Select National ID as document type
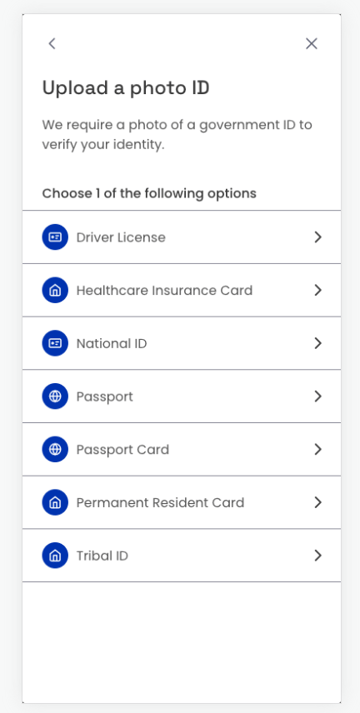 [182, 343]
